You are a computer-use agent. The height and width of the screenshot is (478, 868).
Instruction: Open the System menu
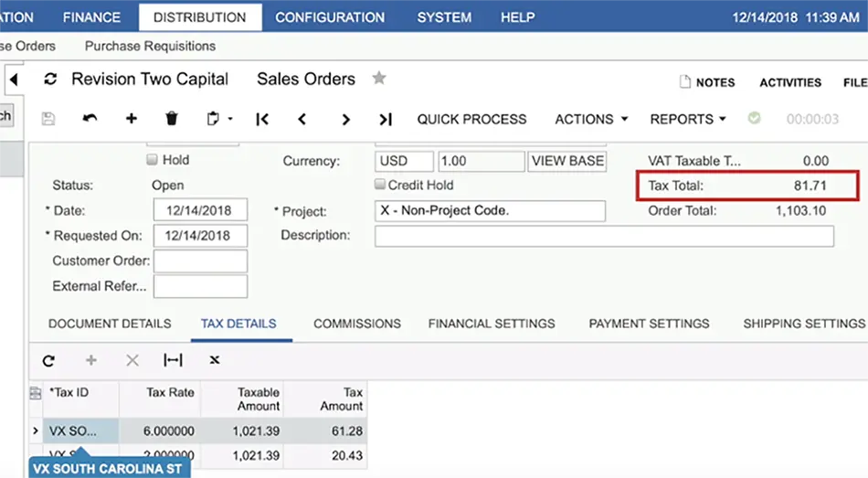click(445, 17)
